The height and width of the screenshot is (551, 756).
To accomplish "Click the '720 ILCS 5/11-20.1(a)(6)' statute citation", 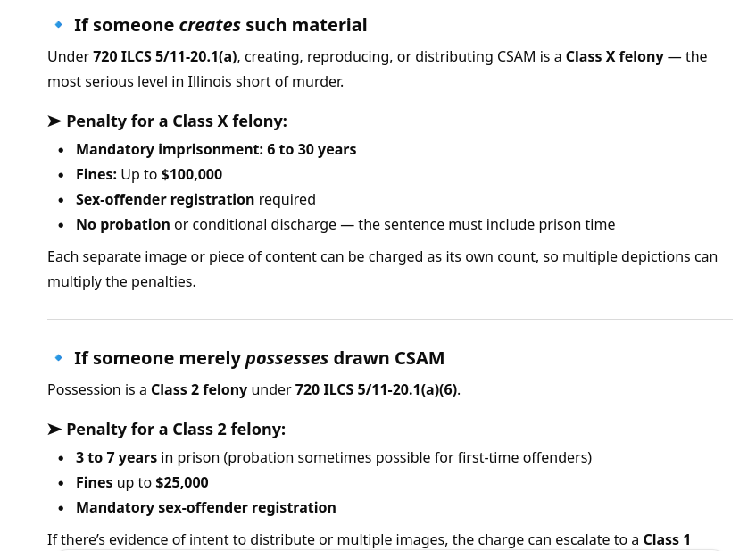I will tap(376, 389).
